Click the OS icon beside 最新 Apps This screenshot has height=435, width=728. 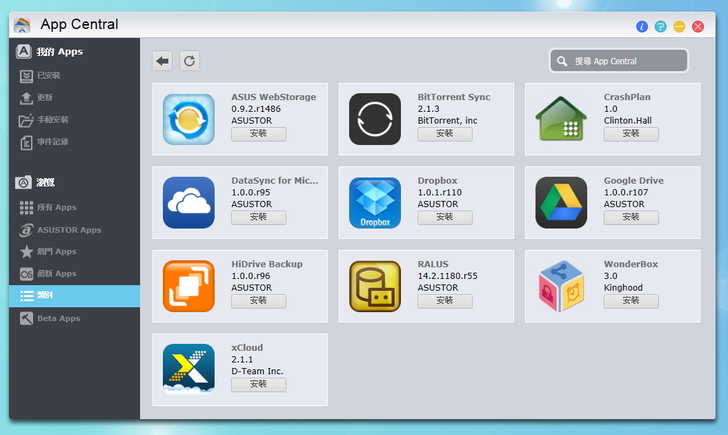[26, 274]
